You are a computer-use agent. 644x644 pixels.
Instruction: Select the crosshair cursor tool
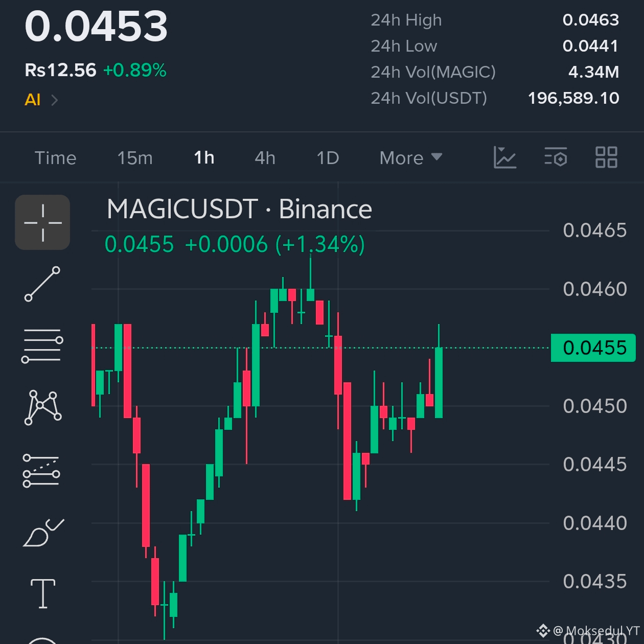42,222
